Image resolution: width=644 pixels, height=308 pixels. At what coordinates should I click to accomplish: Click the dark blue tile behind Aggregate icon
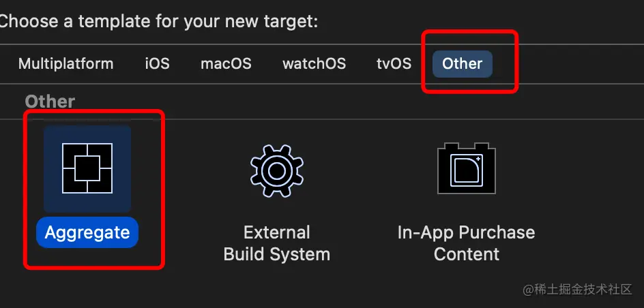pyautogui.click(x=87, y=168)
